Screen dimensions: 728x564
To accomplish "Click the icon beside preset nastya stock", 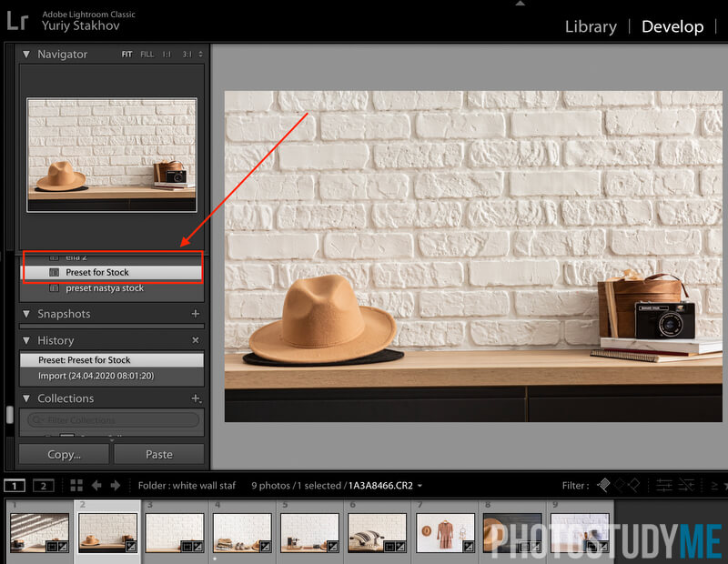I will point(55,288).
